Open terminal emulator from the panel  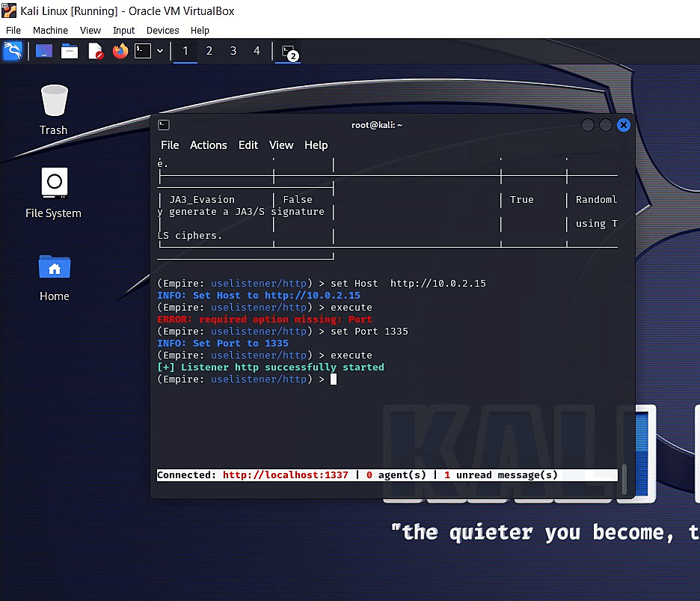[143, 51]
